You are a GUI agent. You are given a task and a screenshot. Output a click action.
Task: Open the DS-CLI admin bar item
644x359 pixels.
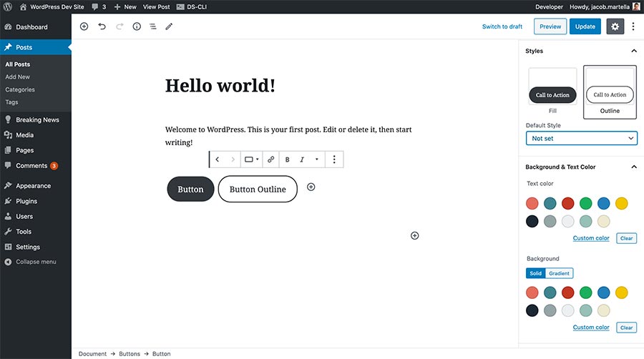(x=192, y=6)
